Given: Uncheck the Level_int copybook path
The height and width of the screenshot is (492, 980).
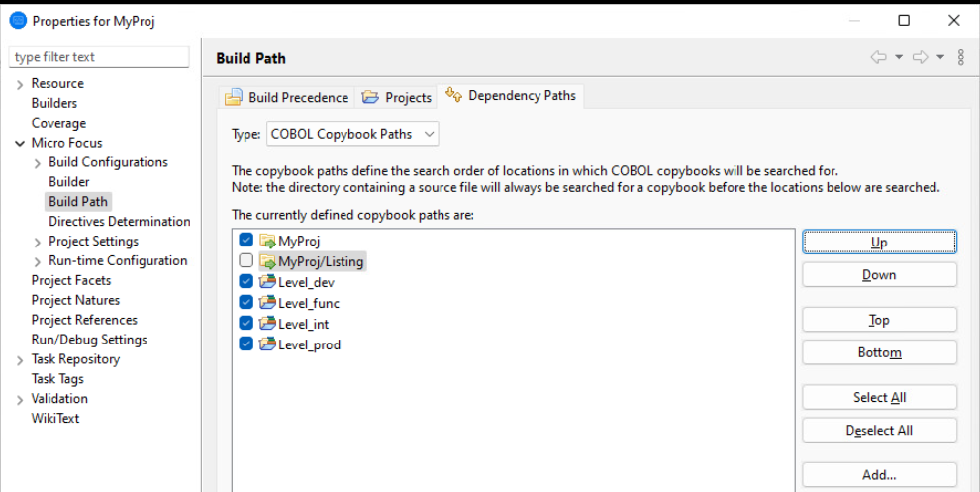Looking at the screenshot, I should click(x=246, y=324).
